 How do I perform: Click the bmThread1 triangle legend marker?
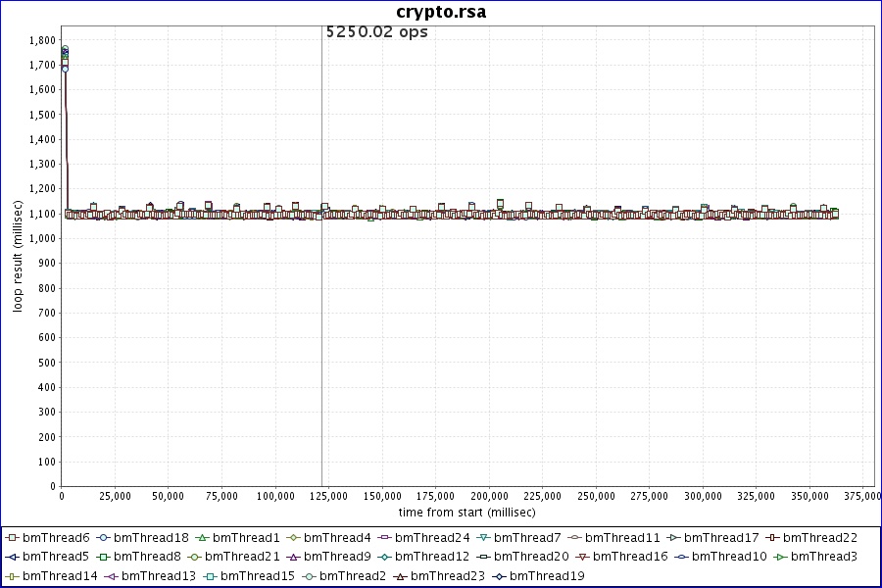(202, 538)
